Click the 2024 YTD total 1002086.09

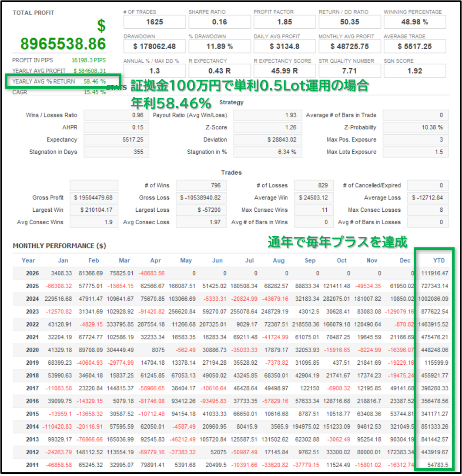433,299
